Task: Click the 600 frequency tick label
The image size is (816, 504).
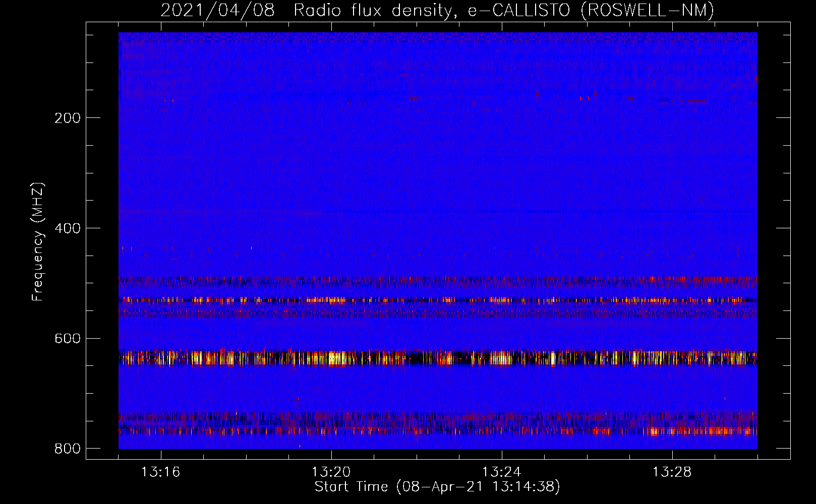Action: tap(68, 338)
